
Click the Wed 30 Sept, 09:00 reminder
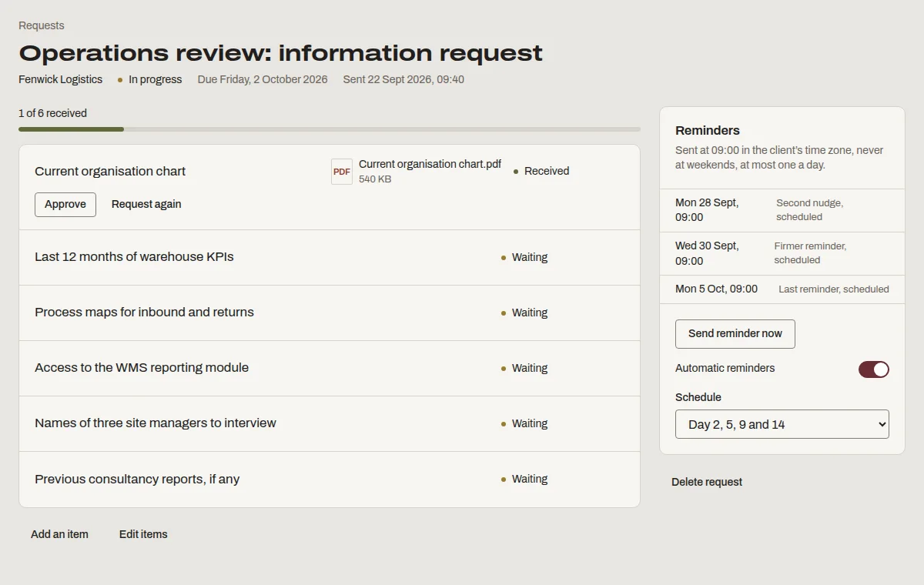707,253
